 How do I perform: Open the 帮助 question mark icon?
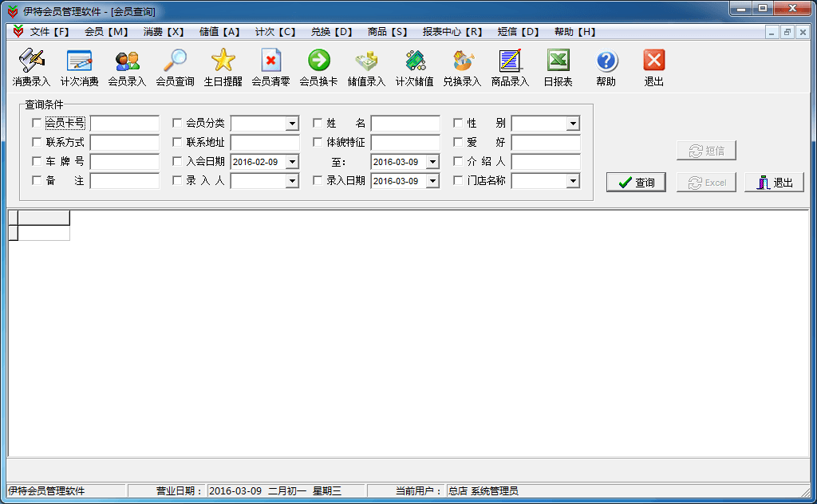(x=606, y=67)
